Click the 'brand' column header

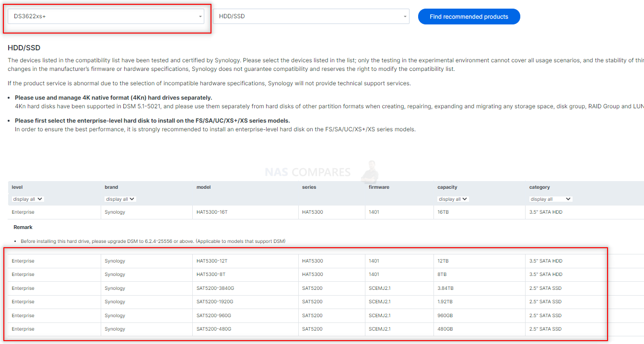coord(111,187)
